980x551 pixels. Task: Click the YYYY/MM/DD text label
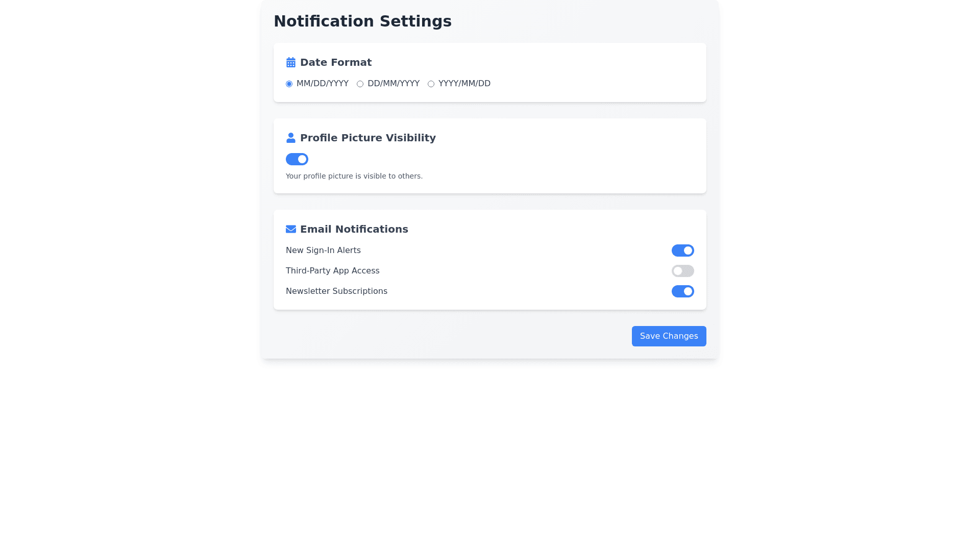(464, 84)
